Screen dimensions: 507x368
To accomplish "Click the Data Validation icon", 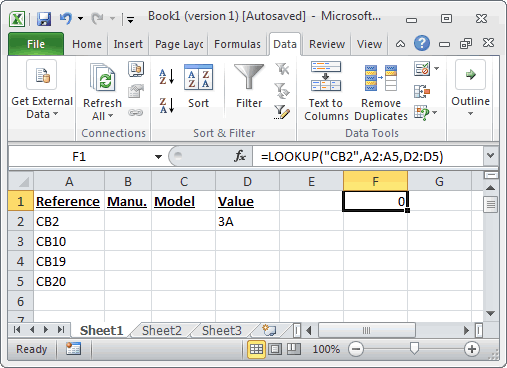I will coord(422,69).
